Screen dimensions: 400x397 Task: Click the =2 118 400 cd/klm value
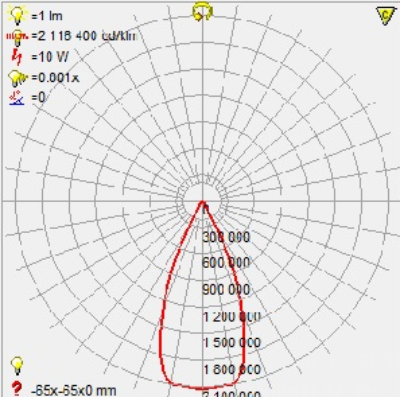click(84, 36)
